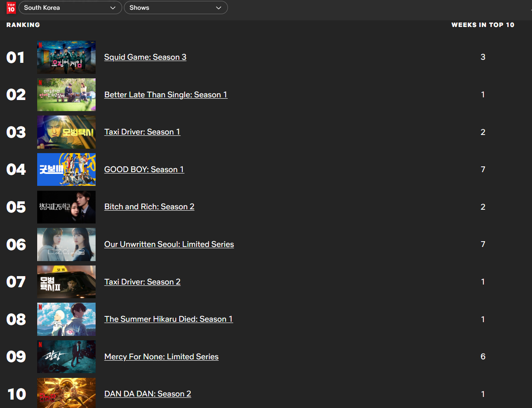Open the Taxi Driver: Season 1 link
Viewport: 532px width, 408px height.
143,132
